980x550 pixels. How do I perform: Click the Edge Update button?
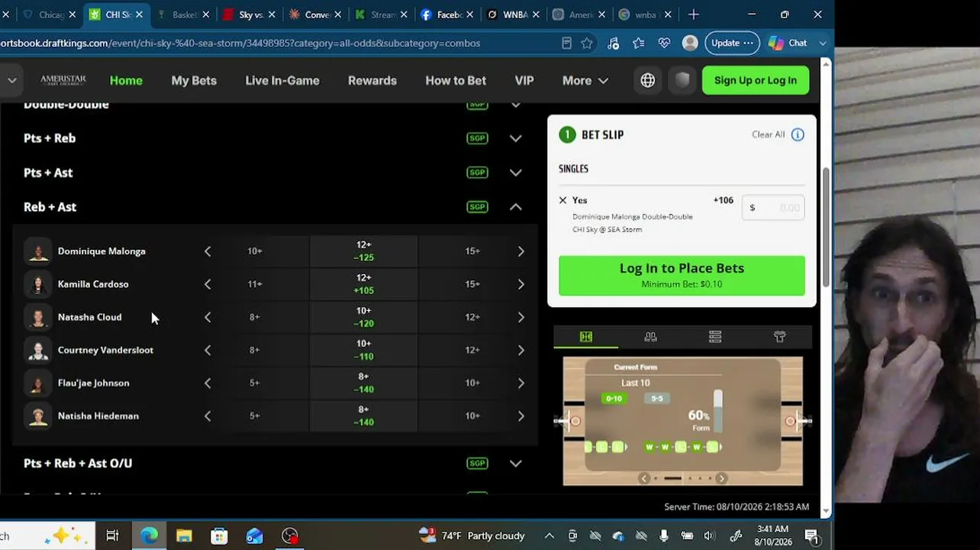coord(732,43)
